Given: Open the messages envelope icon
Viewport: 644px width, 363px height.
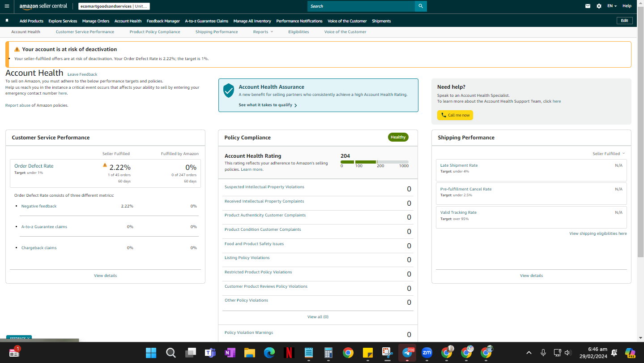Looking at the screenshot, I should [588, 6].
